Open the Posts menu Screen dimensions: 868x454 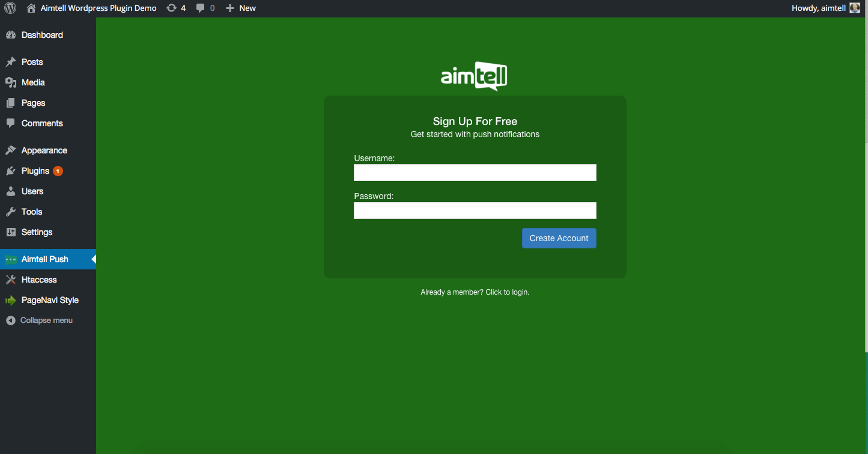point(32,62)
